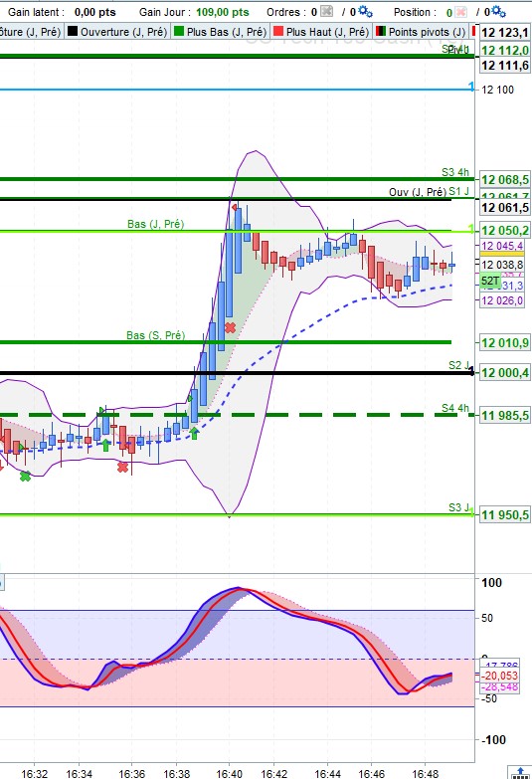Click the green up arrow before the rally
This screenshot has width=532, height=779.
click(x=194, y=433)
